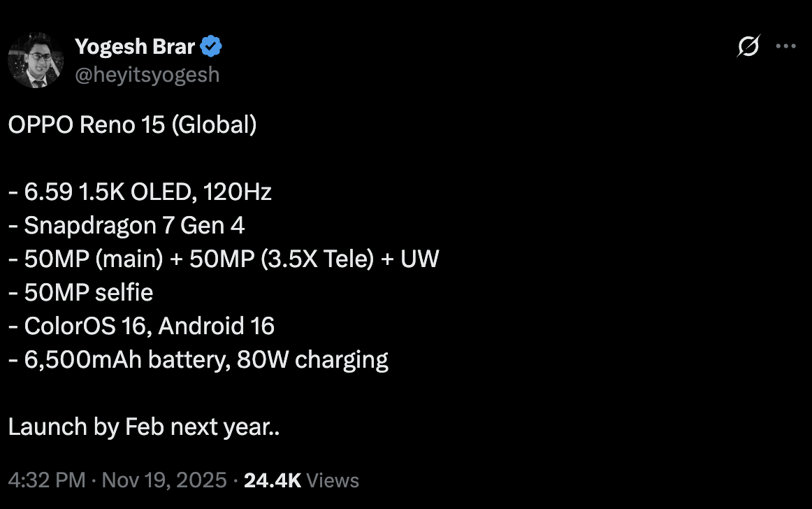Click the 80W charging text

[x=312, y=359]
